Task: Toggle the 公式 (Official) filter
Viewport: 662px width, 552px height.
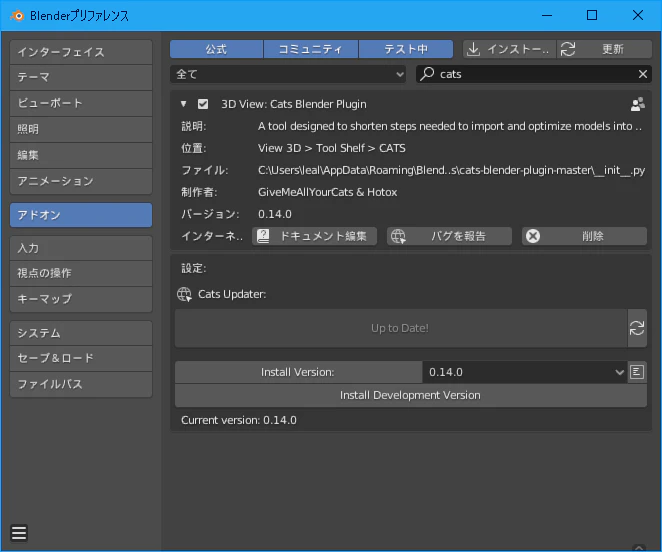Action: [x=216, y=49]
